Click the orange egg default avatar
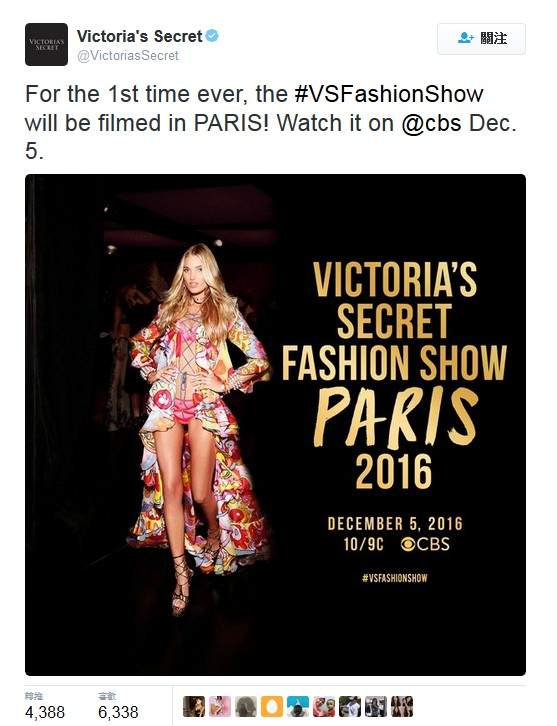 [x=272, y=707]
